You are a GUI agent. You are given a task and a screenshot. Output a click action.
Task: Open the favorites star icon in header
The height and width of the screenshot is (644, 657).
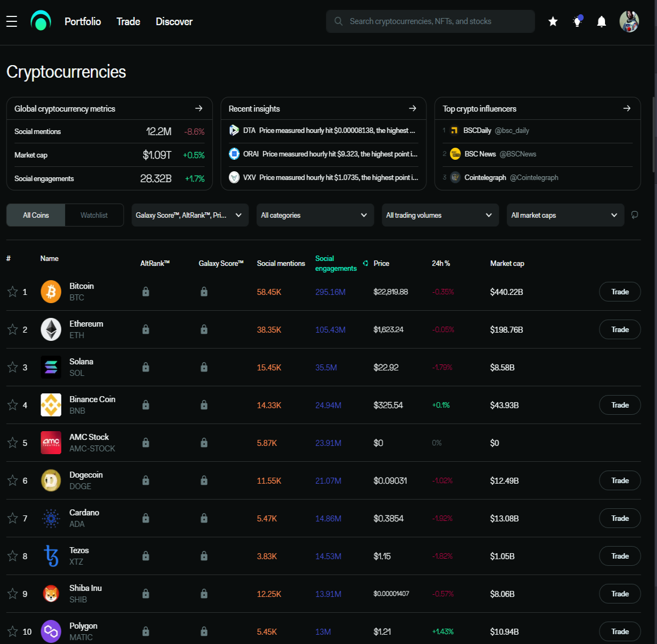pyautogui.click(x=553, y=21)
